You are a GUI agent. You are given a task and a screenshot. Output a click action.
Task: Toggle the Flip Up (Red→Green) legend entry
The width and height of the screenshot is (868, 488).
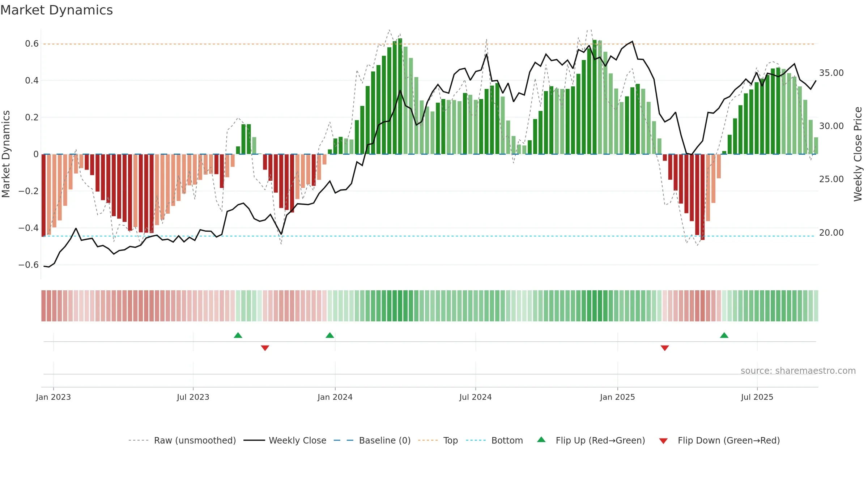point(591,440)
